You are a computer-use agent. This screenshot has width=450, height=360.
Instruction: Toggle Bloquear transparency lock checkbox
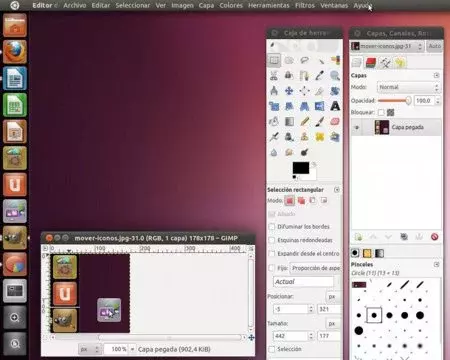381,112
